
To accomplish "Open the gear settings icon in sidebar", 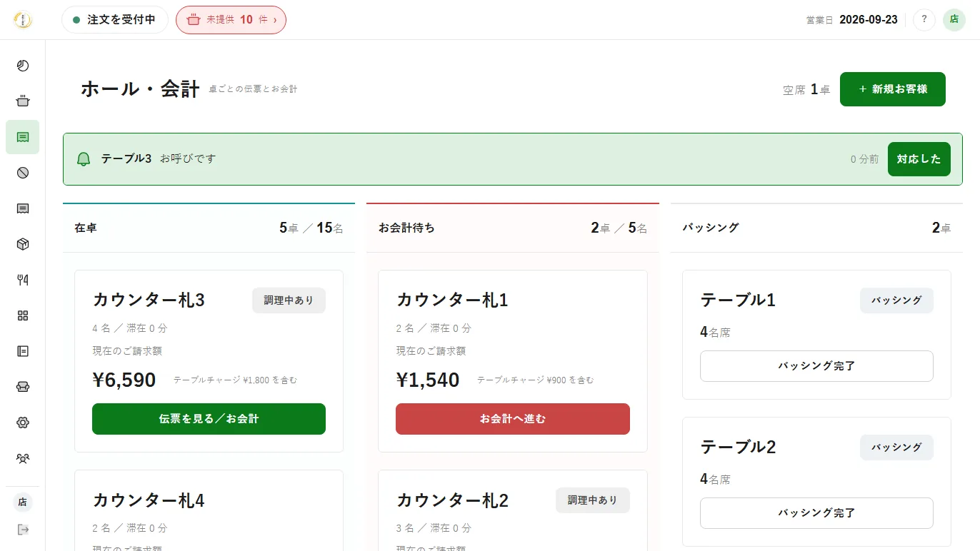I will [23, 423].
